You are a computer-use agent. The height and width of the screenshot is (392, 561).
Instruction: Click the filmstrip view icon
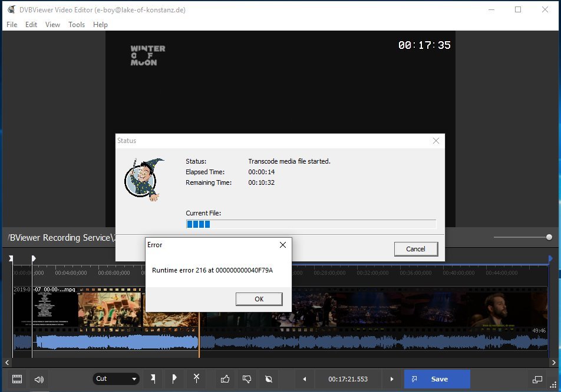pyautogui.click(x=17, y=379)
